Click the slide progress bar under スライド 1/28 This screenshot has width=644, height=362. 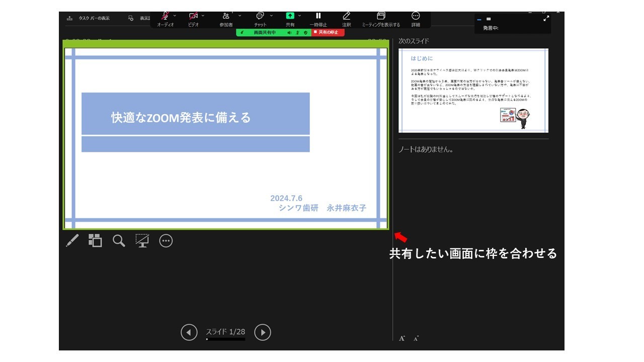pos(225,339)
